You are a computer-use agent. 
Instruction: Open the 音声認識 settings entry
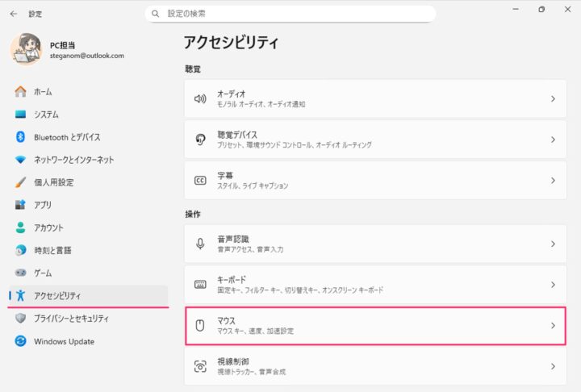tap(371, 244)
